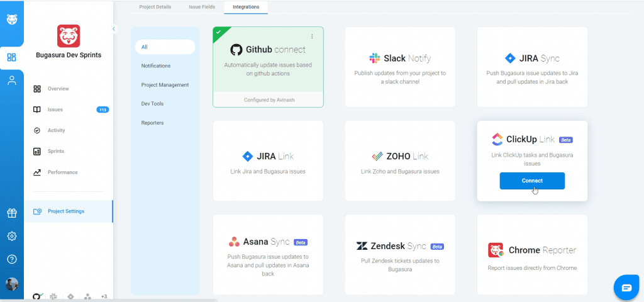Click the Issues book icon
The image size is (644, 302).
point(37,109)
